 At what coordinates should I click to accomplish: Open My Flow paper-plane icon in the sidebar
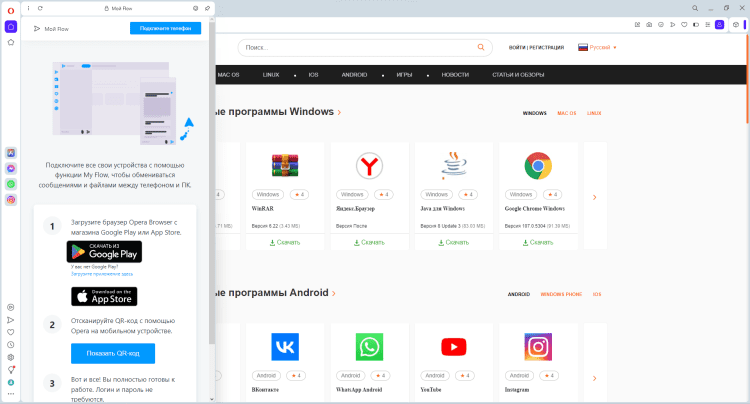click(11, 320)
